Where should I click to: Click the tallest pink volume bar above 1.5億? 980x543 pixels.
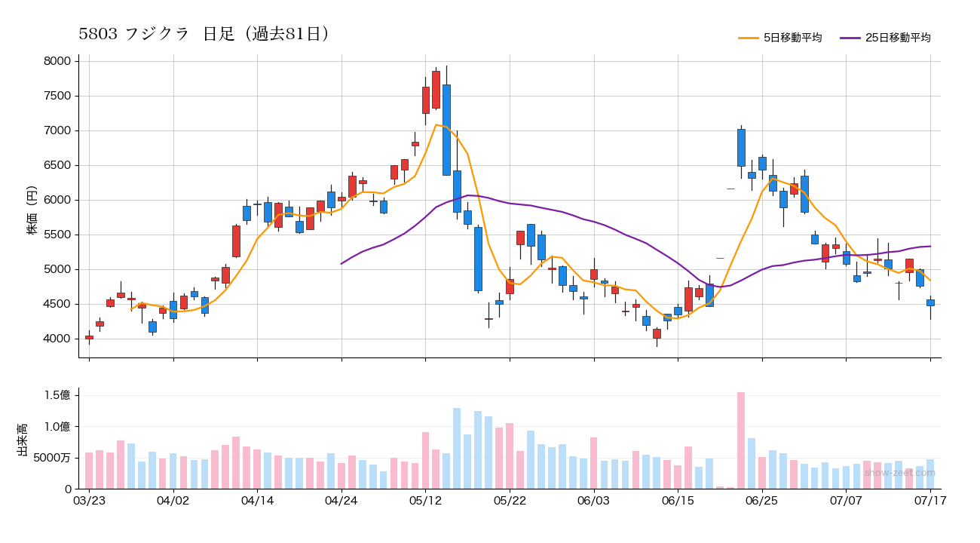pos(741,440)
